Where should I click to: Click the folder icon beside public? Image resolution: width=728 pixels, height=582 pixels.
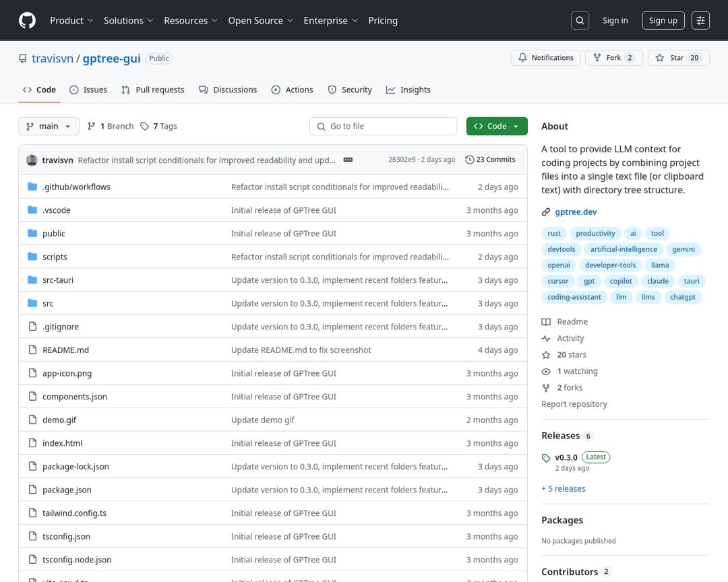coord(32,233)
